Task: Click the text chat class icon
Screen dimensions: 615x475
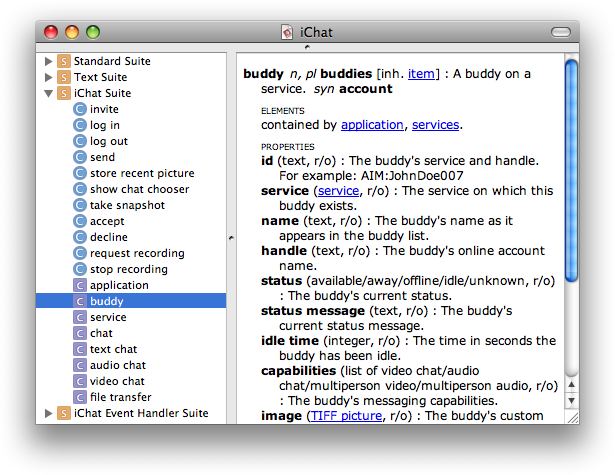Action: pyautogui.click(x=80, y=349)
